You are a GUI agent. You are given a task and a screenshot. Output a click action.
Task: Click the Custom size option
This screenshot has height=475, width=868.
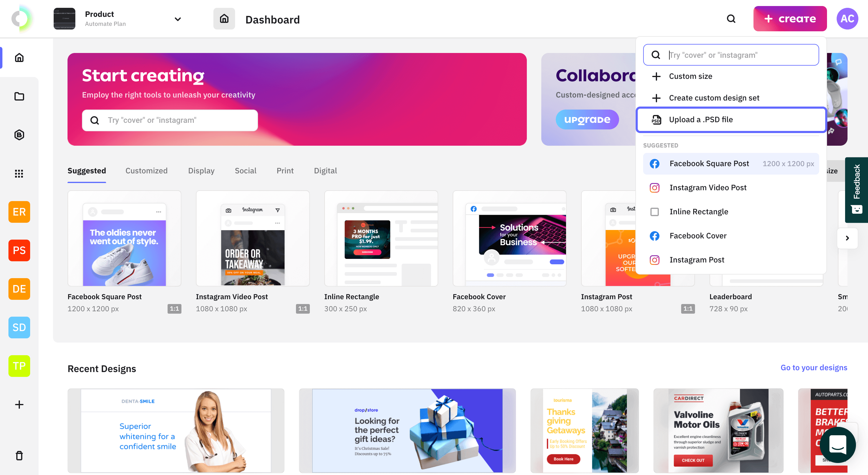pyautogui.click(x=691, y=76)
